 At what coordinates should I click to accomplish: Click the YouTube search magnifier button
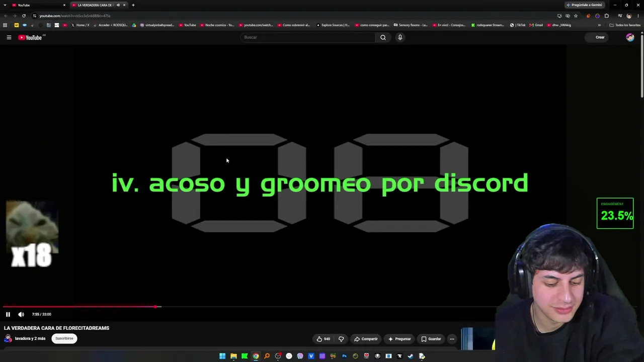383,37
